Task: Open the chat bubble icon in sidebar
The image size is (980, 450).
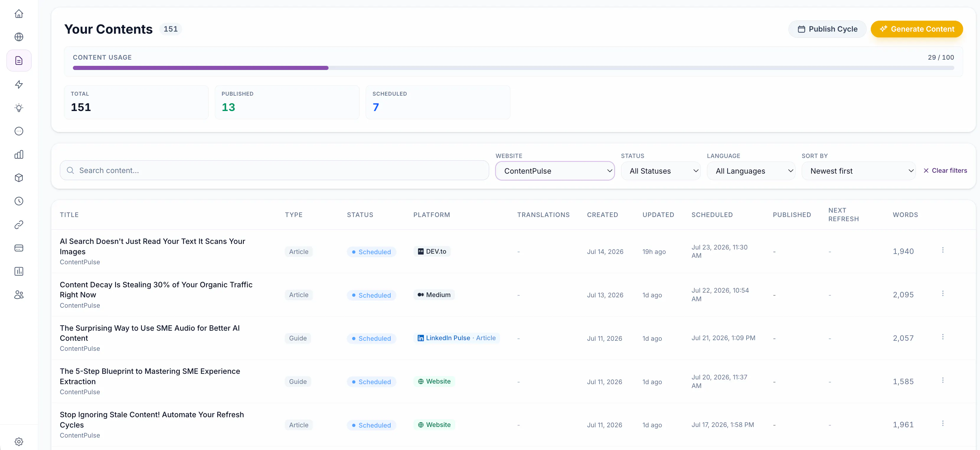Action: (19, 131)
